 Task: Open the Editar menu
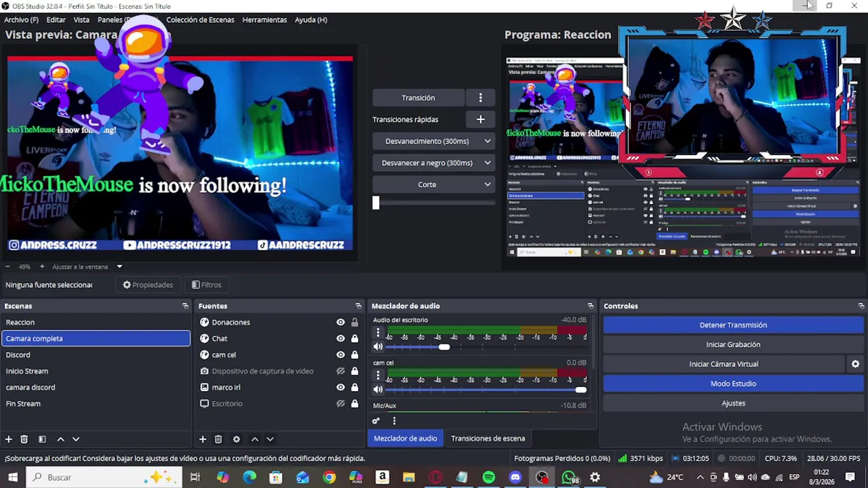tap(56, 20)
